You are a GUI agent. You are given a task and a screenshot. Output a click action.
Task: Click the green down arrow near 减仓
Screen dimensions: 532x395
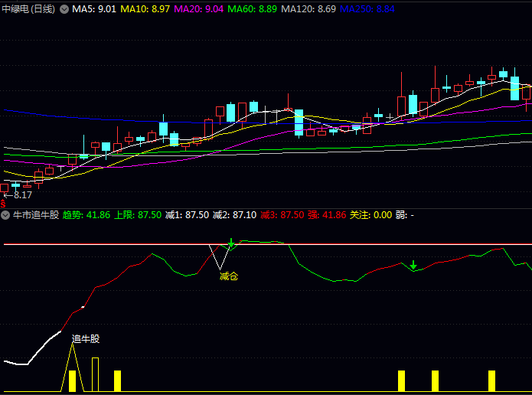point(231,244)
